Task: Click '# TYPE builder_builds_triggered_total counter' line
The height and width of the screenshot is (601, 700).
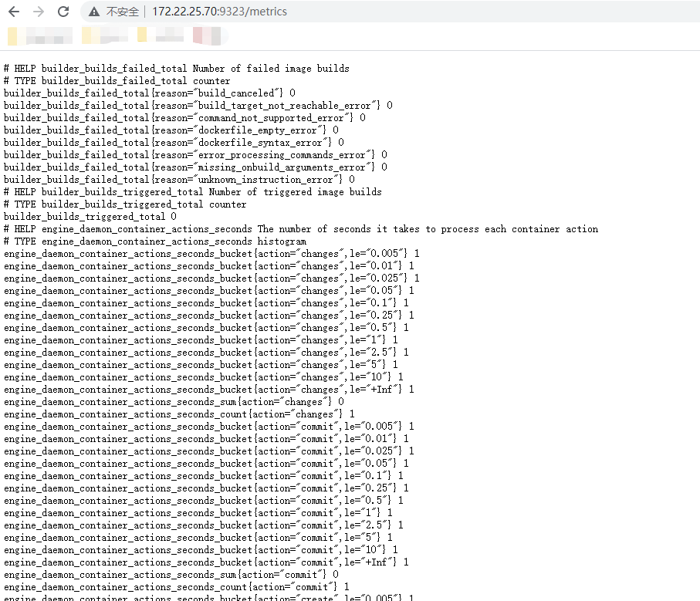Action: pos(125,204)
